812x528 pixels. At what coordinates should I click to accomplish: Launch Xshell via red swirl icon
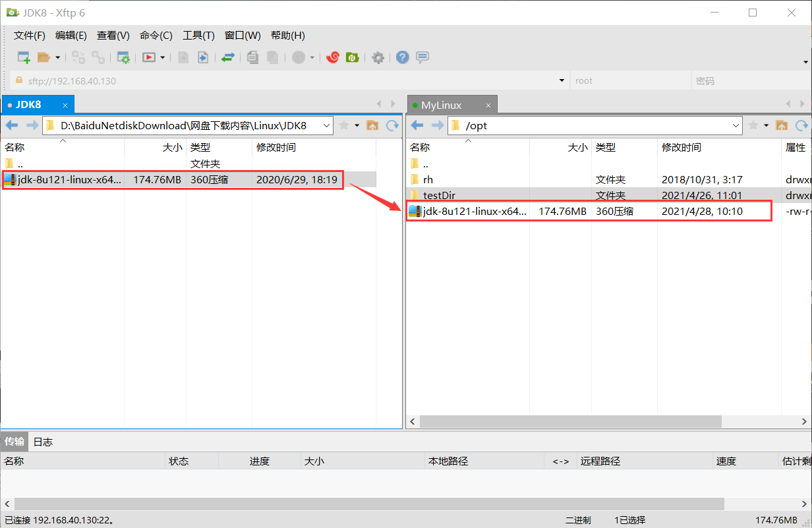333,57
